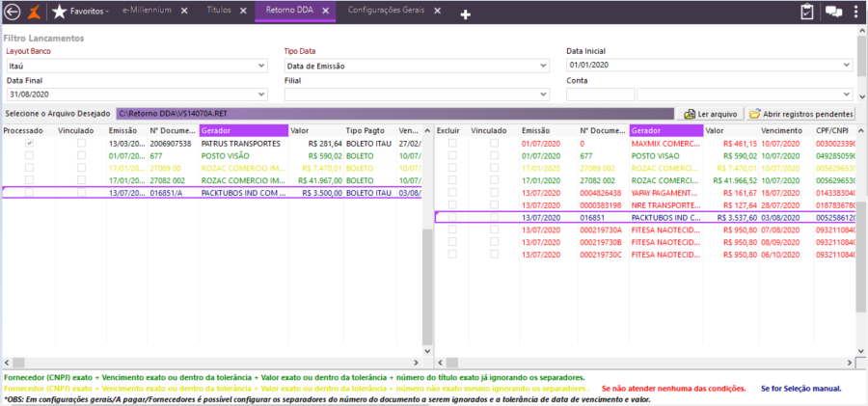Sort right table by Vencimento column

[785, 131]
